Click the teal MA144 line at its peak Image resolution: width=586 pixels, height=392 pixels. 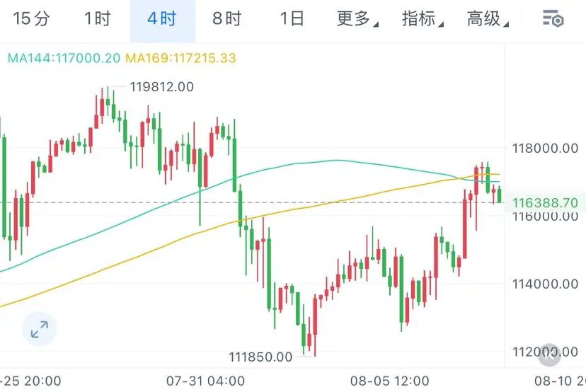click(338, 161)
